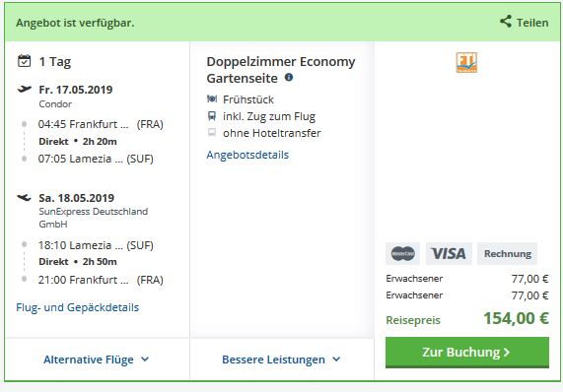Click the chevron beside Bessere Leistungen
Image resolution: width=563 pixels, height=392 pixels.
pos(336,359)
